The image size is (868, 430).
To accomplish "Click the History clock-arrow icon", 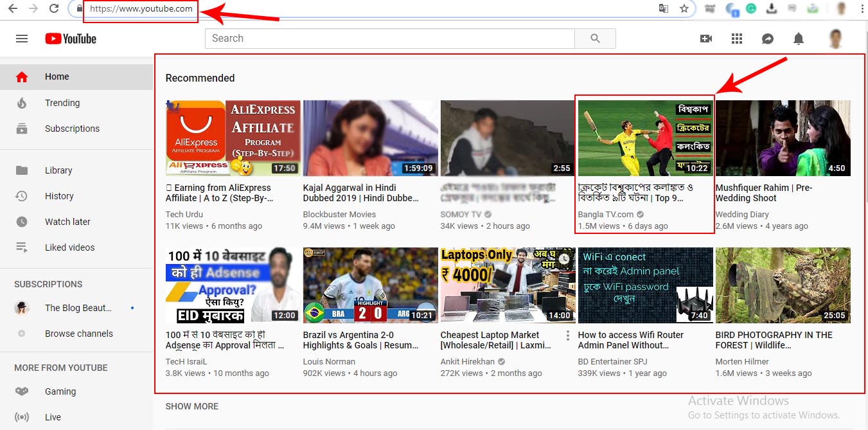I will click(x=22, y=196).
